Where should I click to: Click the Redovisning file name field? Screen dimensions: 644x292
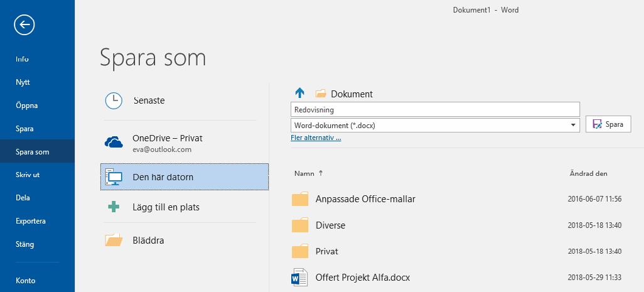(435, 110)
